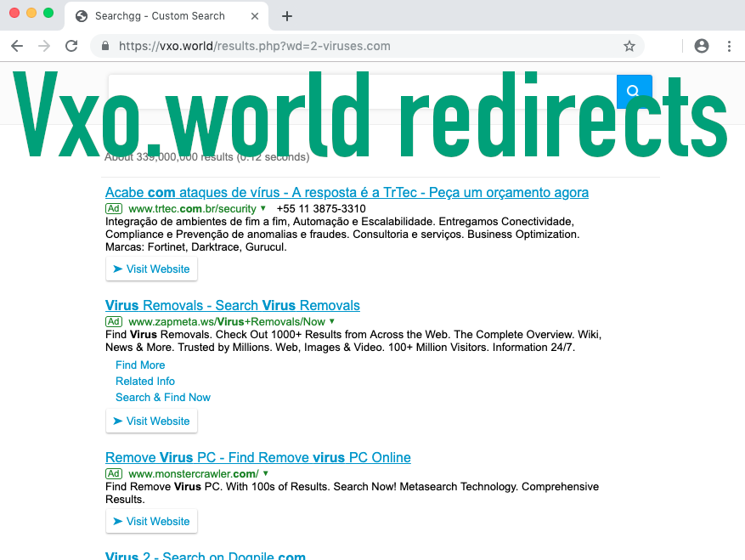Click the browser forward arrow
Viewport: 745px width, 560px height.
click(x=44, y=46)
